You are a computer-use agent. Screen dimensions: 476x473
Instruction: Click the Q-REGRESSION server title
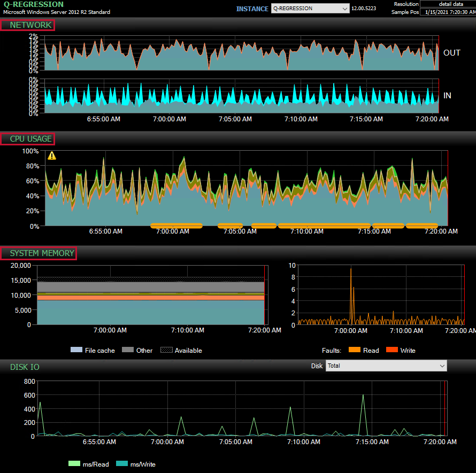[x=31, y=4]
